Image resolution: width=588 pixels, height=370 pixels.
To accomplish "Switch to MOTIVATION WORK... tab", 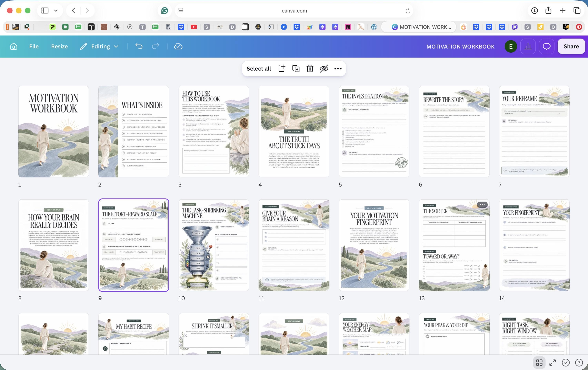I will point(419,27).
